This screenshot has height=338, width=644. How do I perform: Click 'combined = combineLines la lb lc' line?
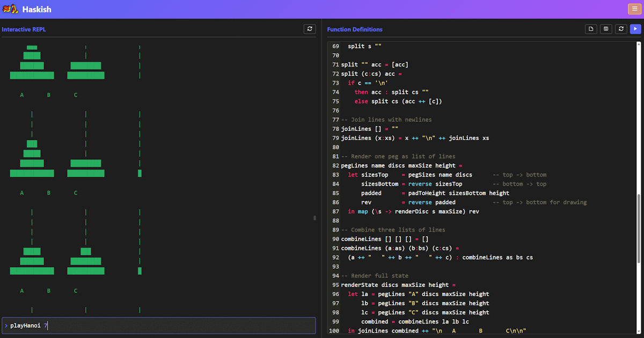click(x=415, y=321)
